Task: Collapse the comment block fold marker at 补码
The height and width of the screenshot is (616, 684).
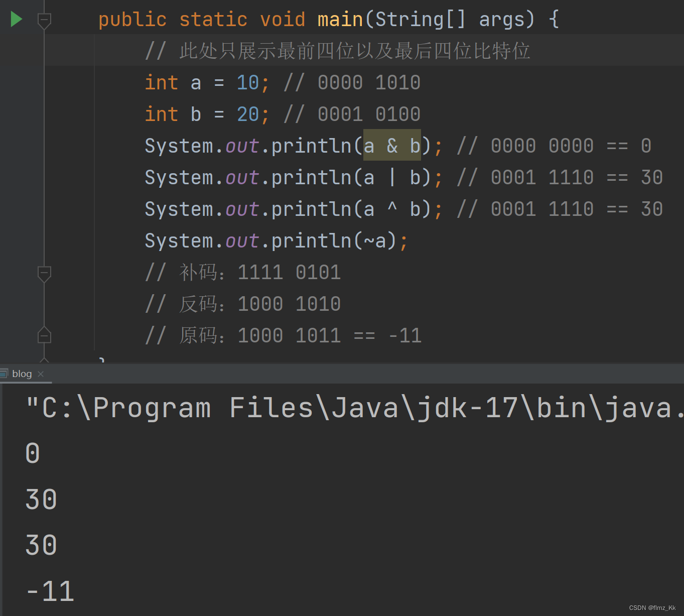Action: click(x=44, y=274)
